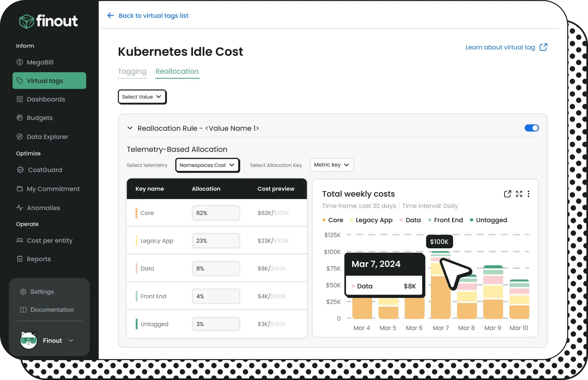Click the Documentation book icon
Image resolution: width=588 pixels, height=380 pixels.
23,310
